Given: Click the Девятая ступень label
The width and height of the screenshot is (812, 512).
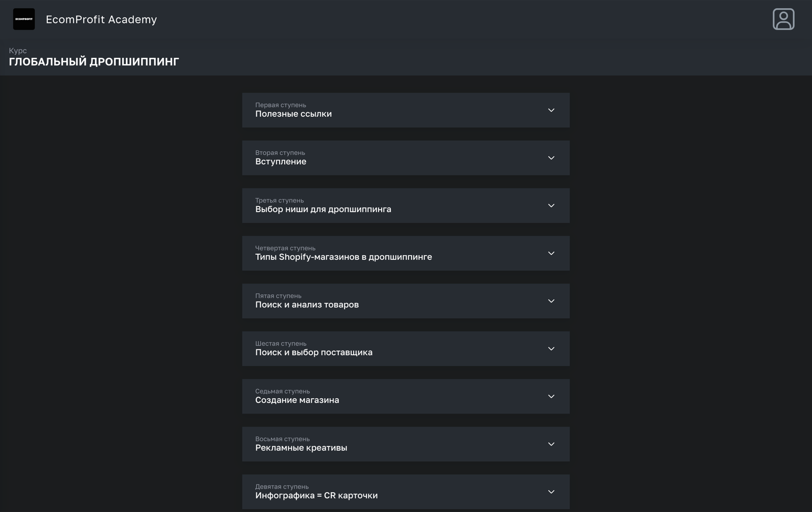Looking at the screenshot, I should pyautogui.click(x=282, y=487).
